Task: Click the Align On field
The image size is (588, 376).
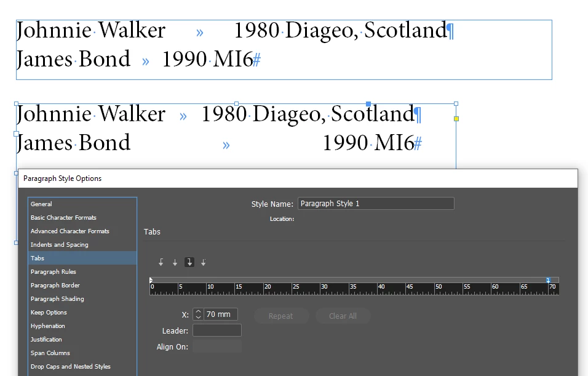Action: pyautogui.click(x=217, y=346)
